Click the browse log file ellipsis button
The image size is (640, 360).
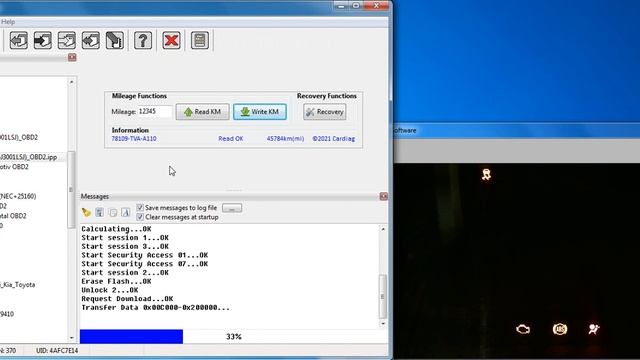click(232, 208)
